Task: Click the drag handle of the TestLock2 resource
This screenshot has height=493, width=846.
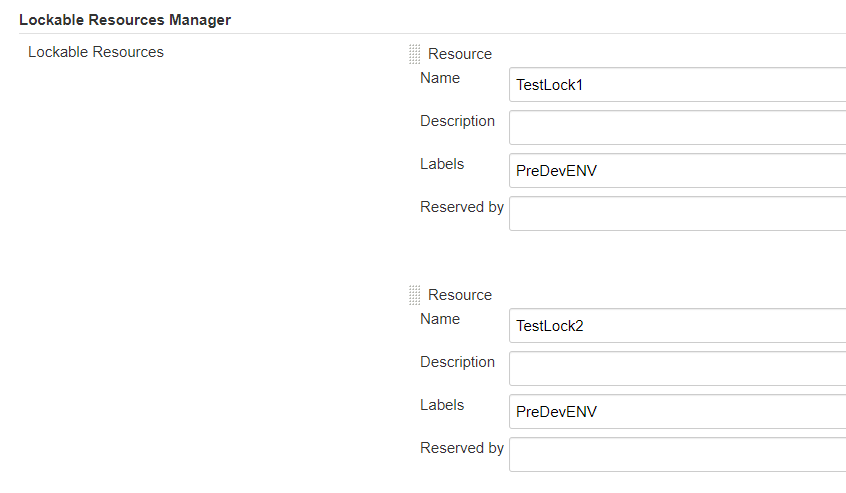Action: [x=414, y=295]
